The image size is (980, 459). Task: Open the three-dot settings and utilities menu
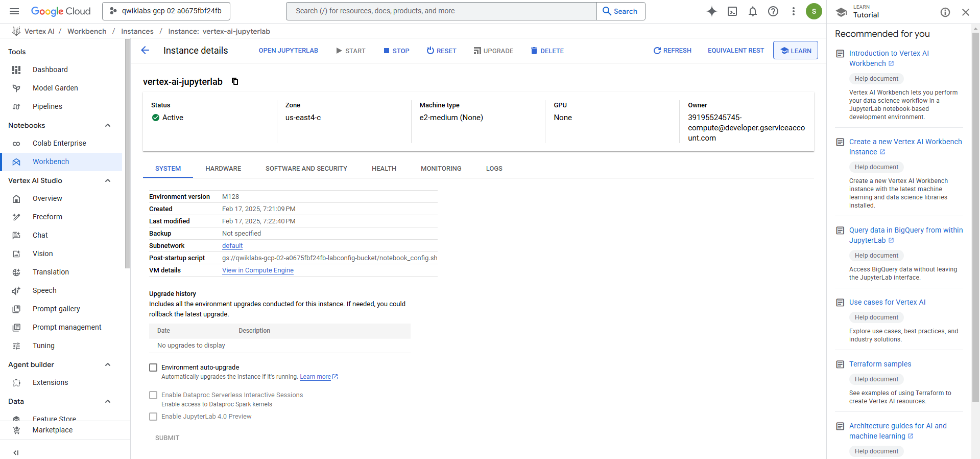pyautogui.click(x=794, y=11)
